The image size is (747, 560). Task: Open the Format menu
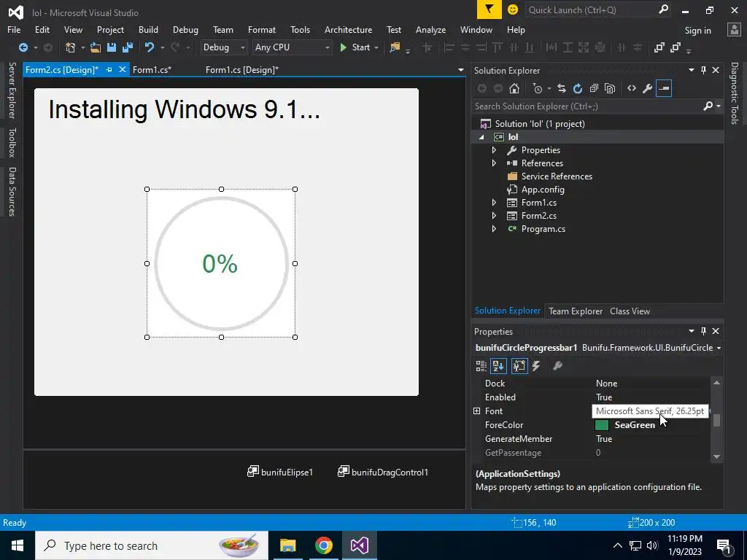coord(262,29)
